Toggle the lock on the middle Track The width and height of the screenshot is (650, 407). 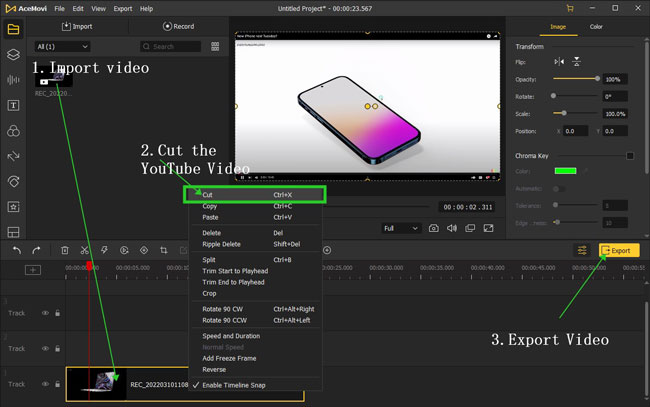tap(58, 349)
